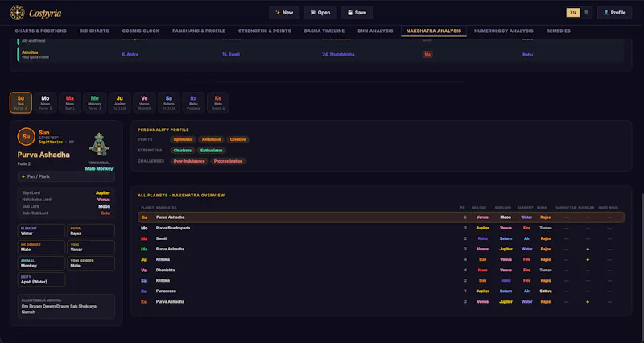Select the Moon (Mo) planet chip
The height and width of the screenshot is (343, 644).
[x=45, y=102]
